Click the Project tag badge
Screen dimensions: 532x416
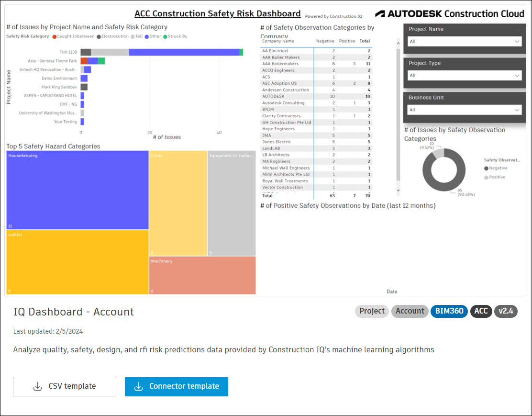(372, 311)
